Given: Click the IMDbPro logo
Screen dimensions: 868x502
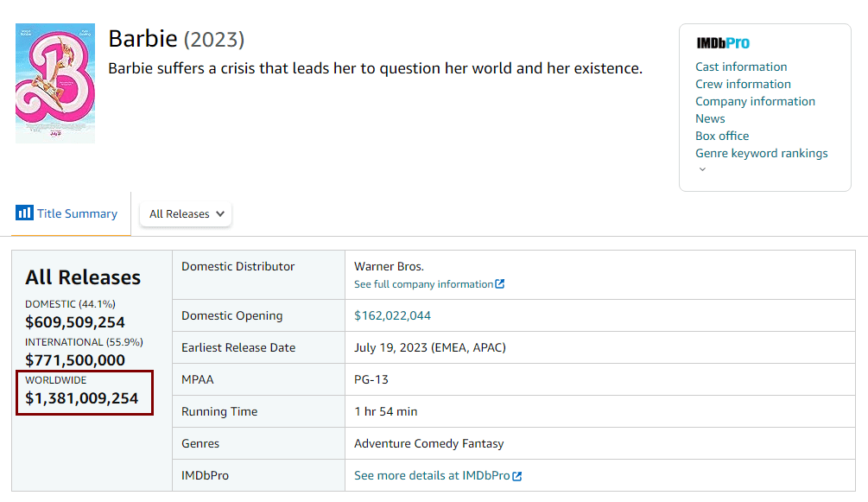Looking at the screenshot, I should pos(722,43).
